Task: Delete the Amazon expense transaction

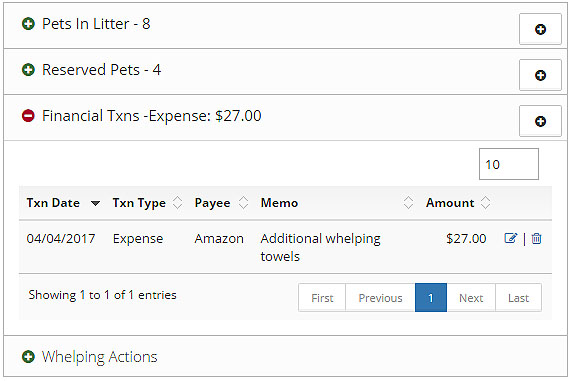Action: (536, 239)
